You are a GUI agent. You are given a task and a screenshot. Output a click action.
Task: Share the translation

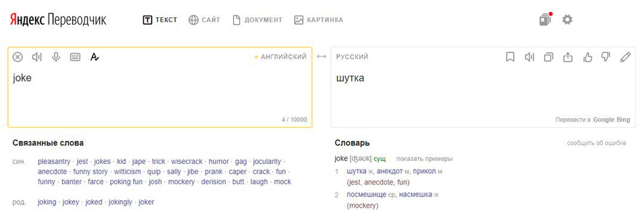[x=568, y=57]
